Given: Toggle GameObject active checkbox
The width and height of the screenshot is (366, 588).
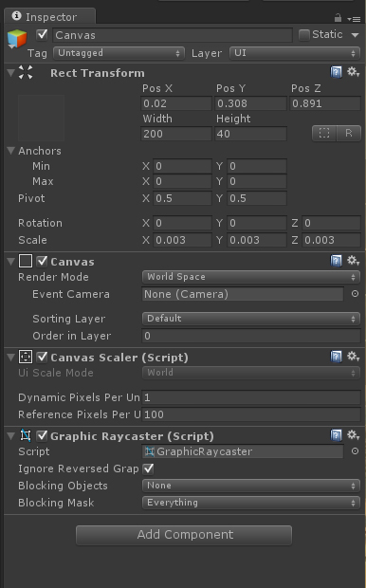Looking at the screenshot, I should pos(42,35).
